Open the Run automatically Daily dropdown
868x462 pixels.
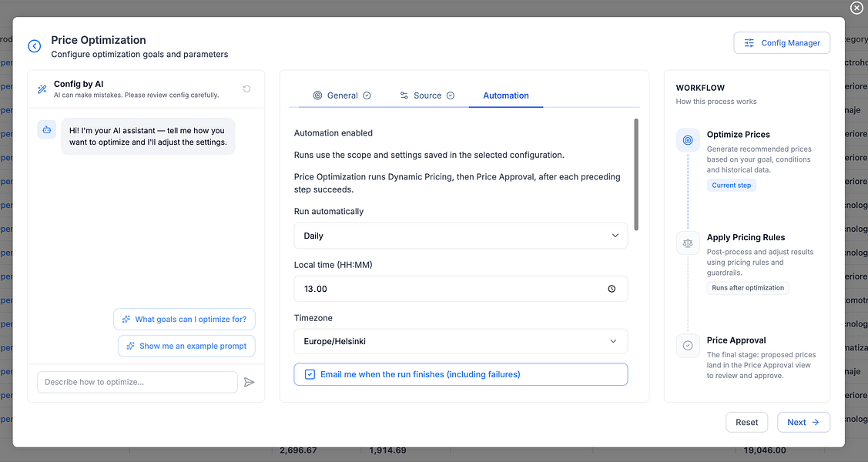click(461, 236)
